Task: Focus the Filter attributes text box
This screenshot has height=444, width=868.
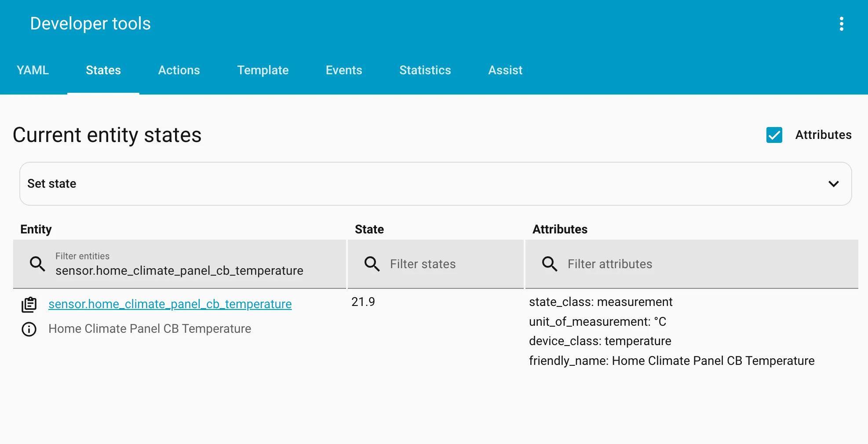Action: (704, 264)
